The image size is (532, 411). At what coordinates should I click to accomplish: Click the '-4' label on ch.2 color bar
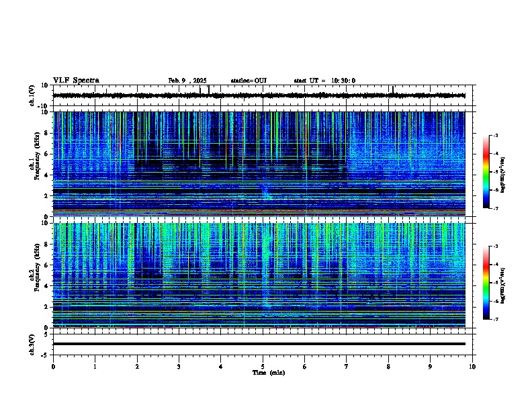496,264
